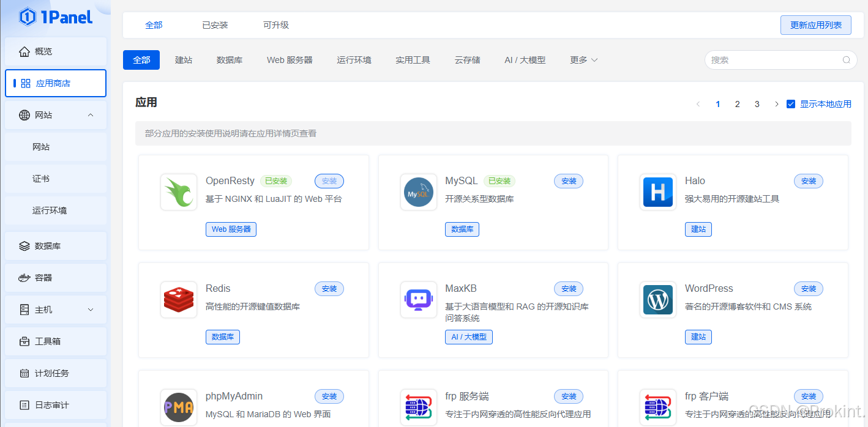Go to the next page arrow
Viewport: 868px width, 427px height.
pyautogui.click(x=777, y=104)
